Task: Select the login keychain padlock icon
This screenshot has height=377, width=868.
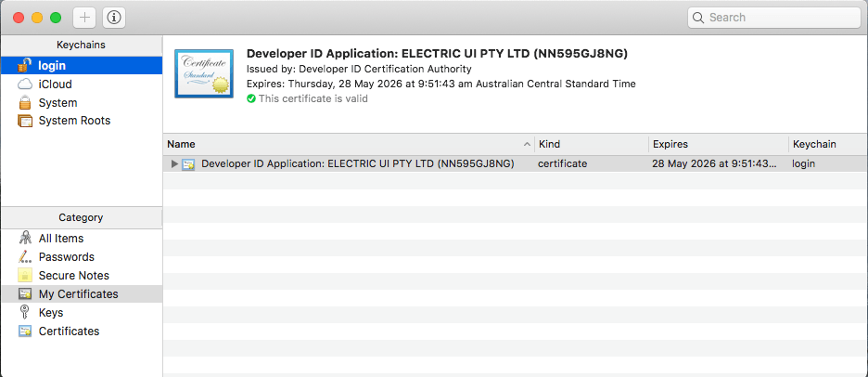Action: [x=25, y=66]
